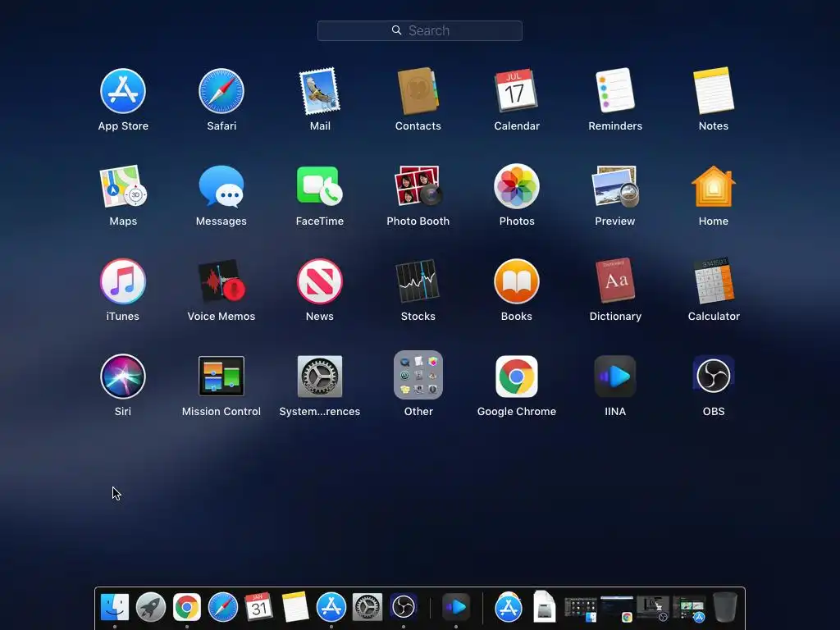Open IINA from the Dock
Image resolution: width=840 pixels, height=630 pixels.
coord(456,607)
